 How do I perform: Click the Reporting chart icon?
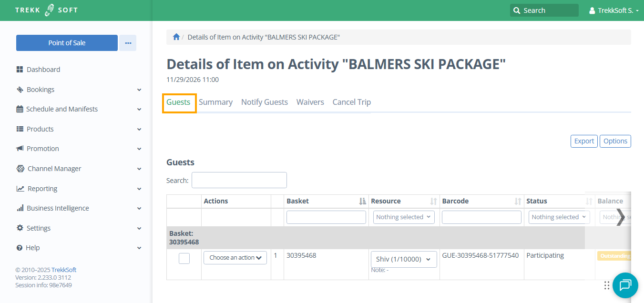pos(20,189)
